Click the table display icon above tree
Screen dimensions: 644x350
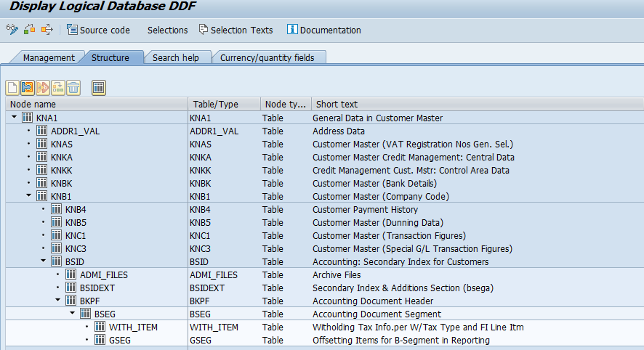(x=99, y=88)
